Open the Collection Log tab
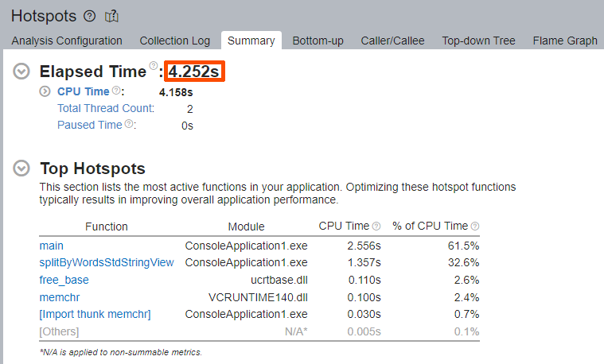This screenshot has width=604, height=364. point(175,41)
